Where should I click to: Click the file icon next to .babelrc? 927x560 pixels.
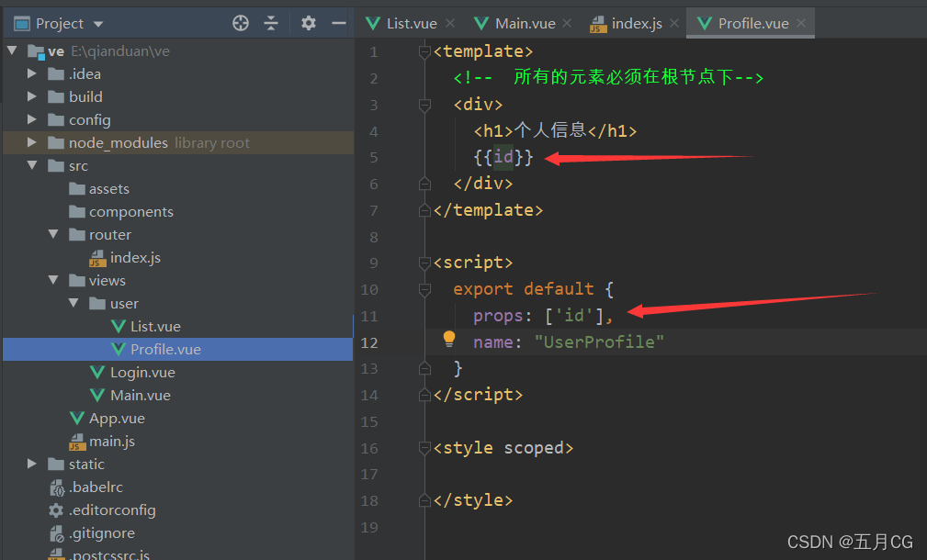[x=57, y=487]
